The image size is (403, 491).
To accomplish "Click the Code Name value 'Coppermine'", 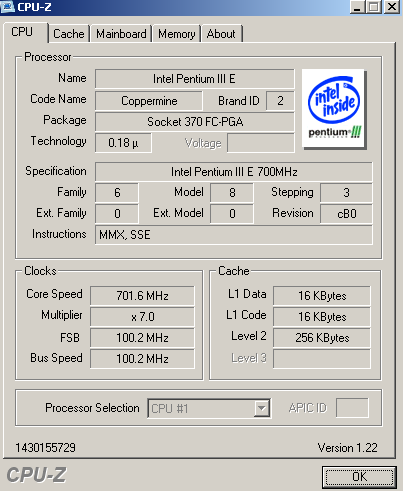I will pyautogui.click(x=149, y=101).
